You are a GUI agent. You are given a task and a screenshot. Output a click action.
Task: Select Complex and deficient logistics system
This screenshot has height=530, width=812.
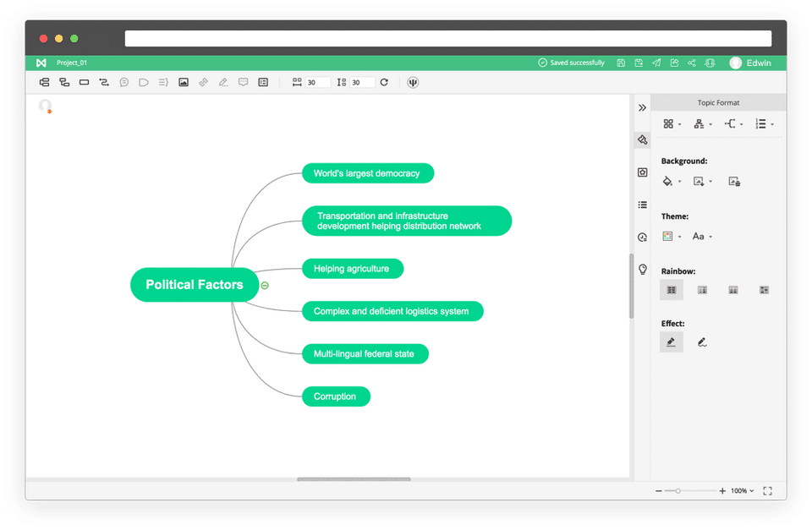pos(392,311)
